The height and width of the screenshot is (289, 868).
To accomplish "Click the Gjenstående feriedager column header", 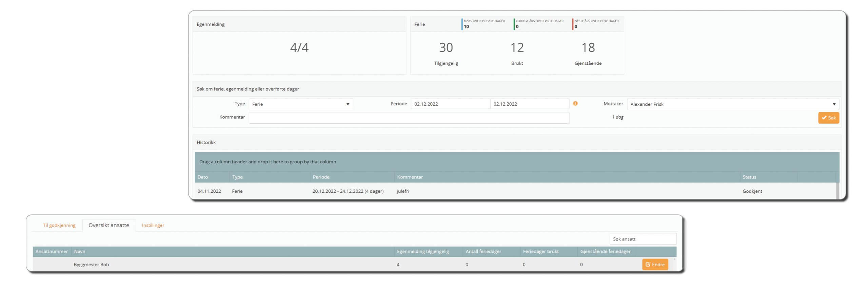I will pos(606,252).
